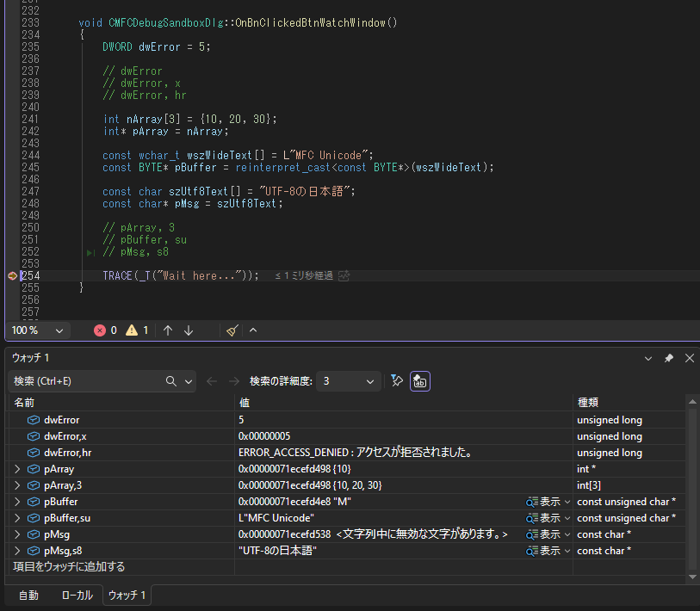Toggle the highlighted text visualizer button
Image resolution: width=700 pixels, height=611 pixels.
coord(420,381)
